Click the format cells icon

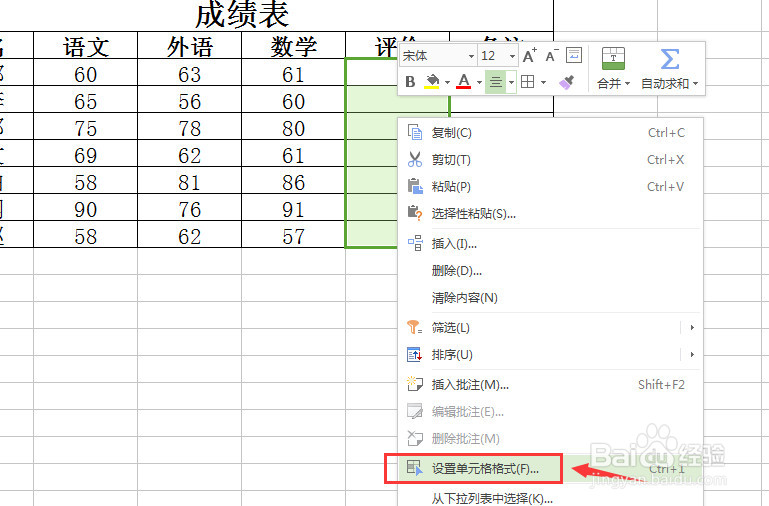[x=415, y=468]
